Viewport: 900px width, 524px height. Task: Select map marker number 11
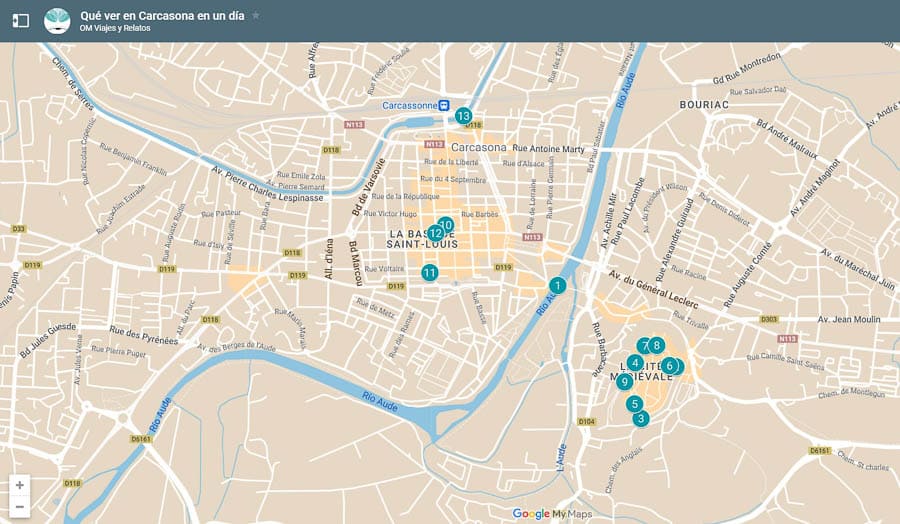pyautogui.click(x=429, y=273)
